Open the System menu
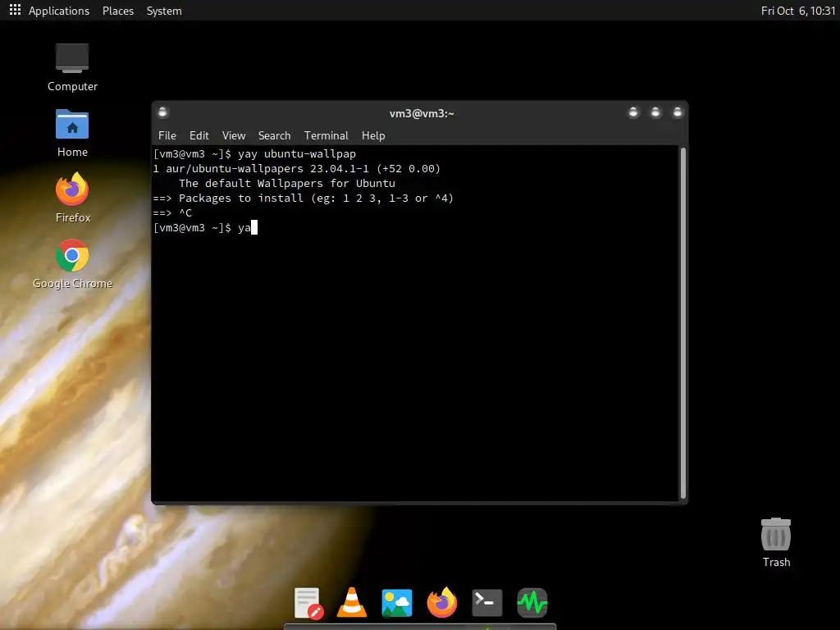The width and height of the screenshot is (840, 630). click(164, 11)
